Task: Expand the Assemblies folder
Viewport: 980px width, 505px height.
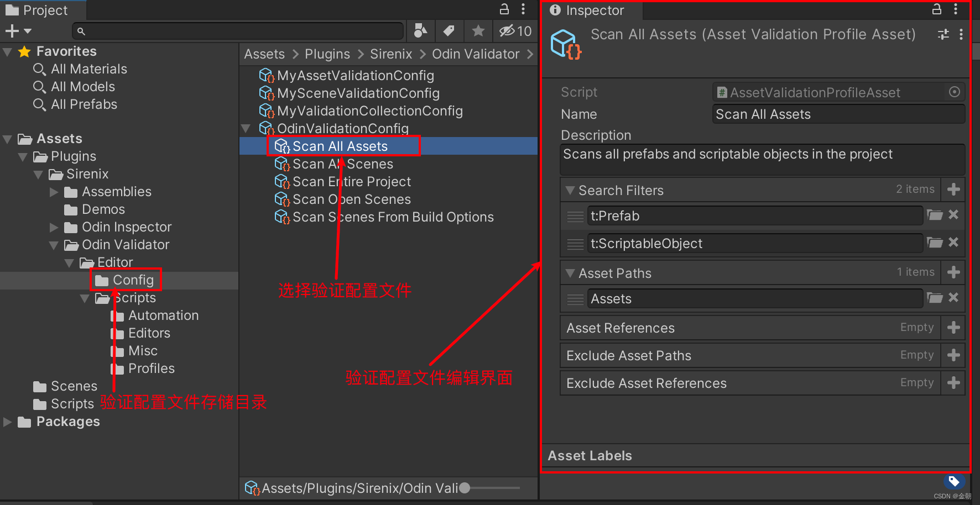Action: pos(54,192)
